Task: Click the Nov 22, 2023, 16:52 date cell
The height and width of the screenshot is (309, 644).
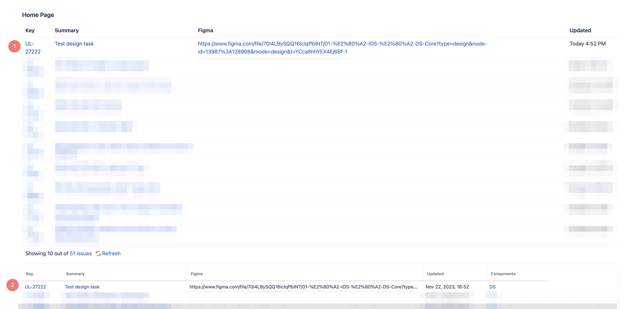Action: pos(447,287)
